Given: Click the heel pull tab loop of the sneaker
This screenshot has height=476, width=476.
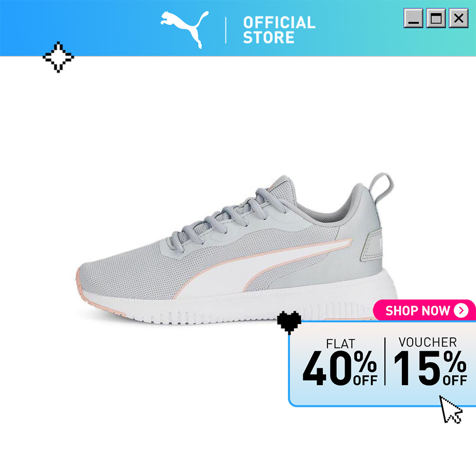Looking at the screenshot, I should pyautogui.click(x=382, y=187).
